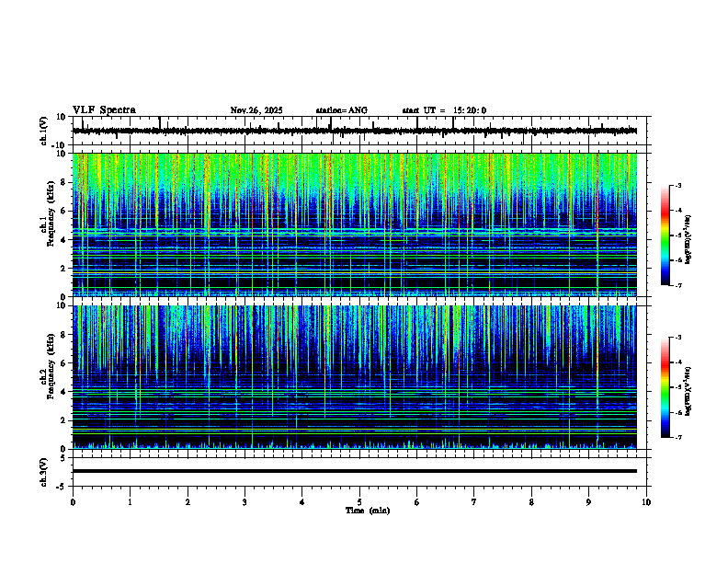Click the date text "Nov.26, 2025"
Screen dimensions: 728x563
pos(256,110)
